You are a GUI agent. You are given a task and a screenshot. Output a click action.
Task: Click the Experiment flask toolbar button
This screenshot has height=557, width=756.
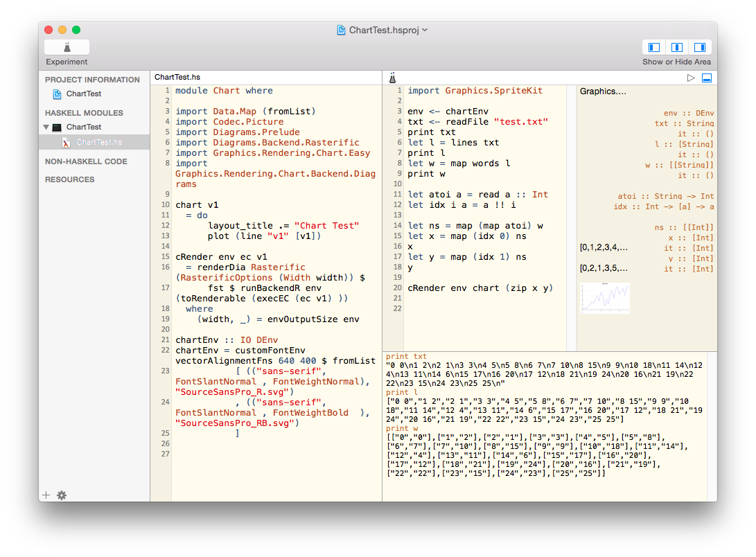coord(67,47)
